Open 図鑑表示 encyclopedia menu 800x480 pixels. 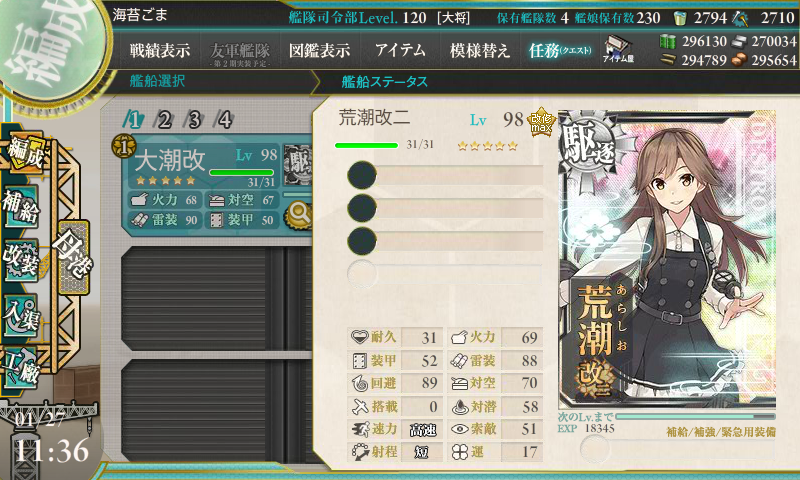(x=319, y=50)
